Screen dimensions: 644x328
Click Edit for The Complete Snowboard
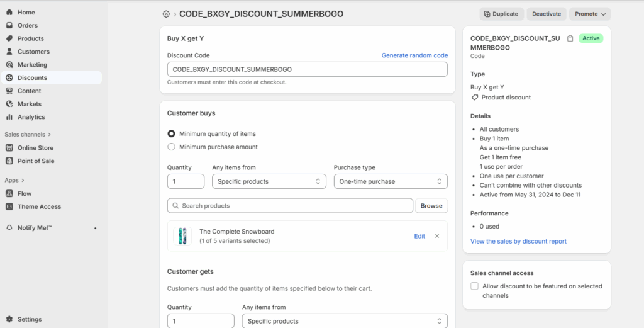[x=419, y=236]
